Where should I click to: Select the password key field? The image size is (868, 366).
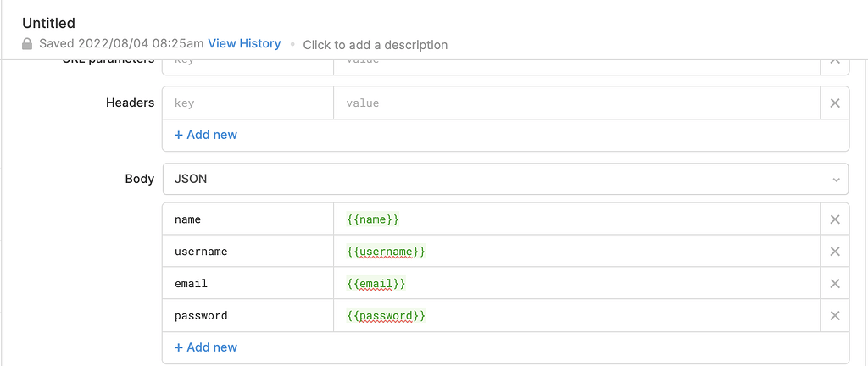(248, 316)
